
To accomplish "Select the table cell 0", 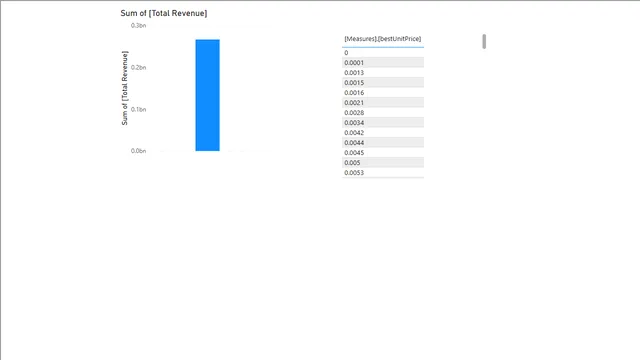I will 383,53.
